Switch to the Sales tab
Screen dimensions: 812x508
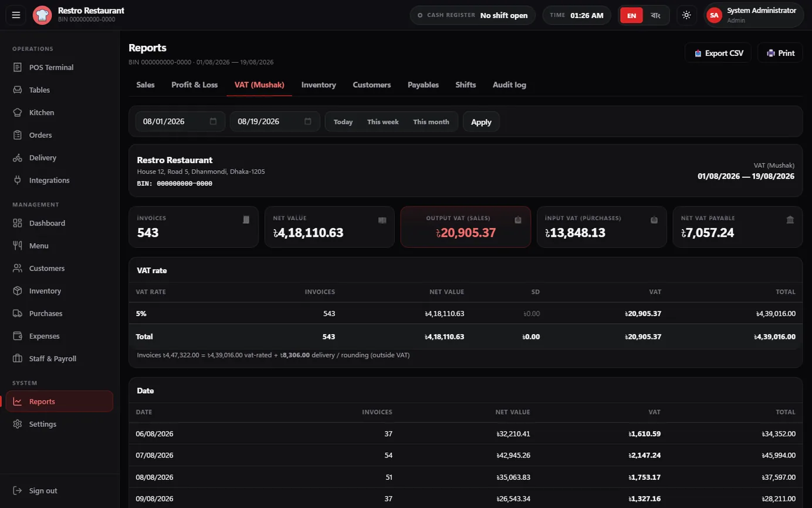tap(146, 85)
